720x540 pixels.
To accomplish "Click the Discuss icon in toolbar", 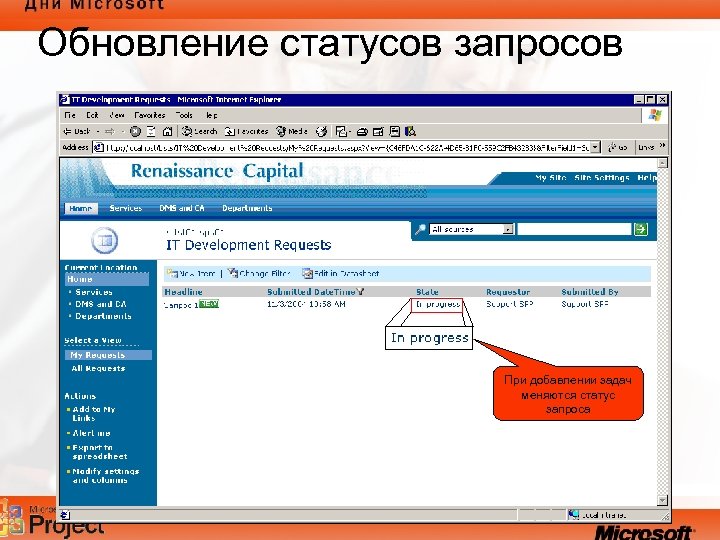I will coord(394,132).
